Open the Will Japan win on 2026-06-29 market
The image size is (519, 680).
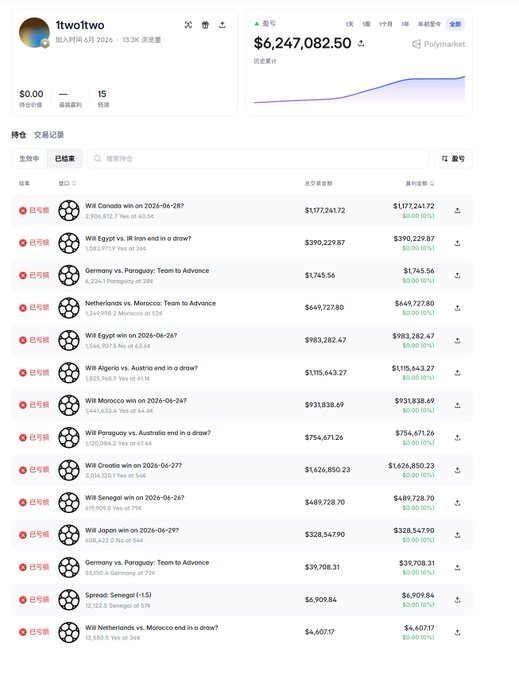132,530
